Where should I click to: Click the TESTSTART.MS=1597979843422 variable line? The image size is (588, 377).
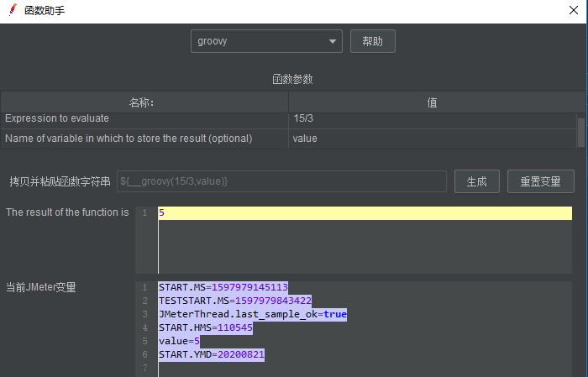[234, 301]
